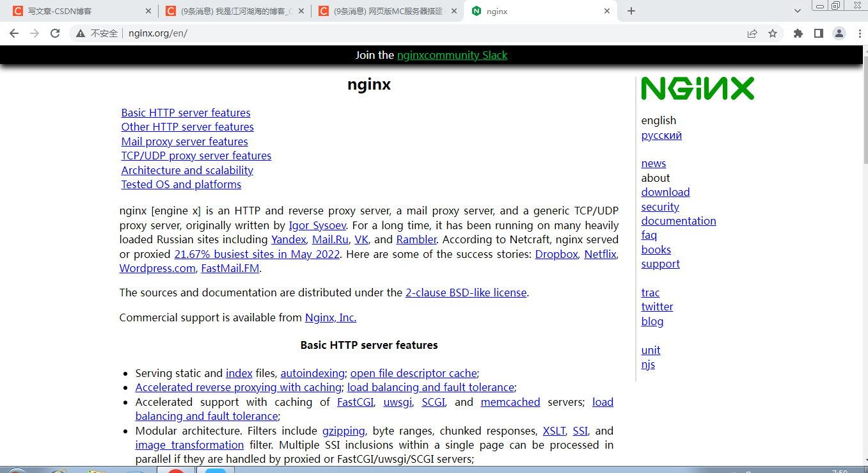The width and height of the screenshot is (868, 473).
Task: Open 21.67% busiest sites in May 2022
Action: click(x=258, y=254)
